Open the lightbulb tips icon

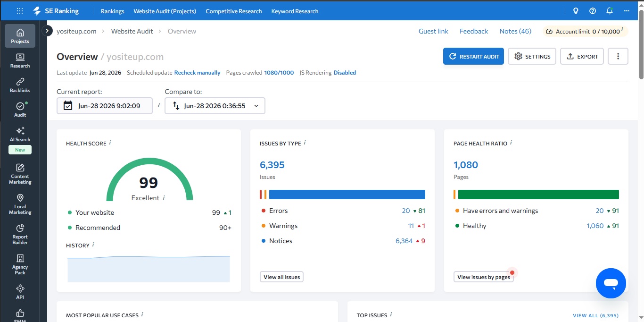tap(576, 11)
